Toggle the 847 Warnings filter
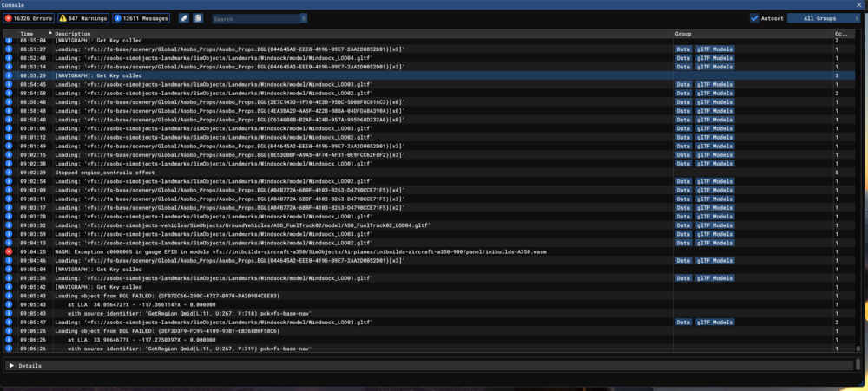868x391 pixels. (x=83, y=18)
